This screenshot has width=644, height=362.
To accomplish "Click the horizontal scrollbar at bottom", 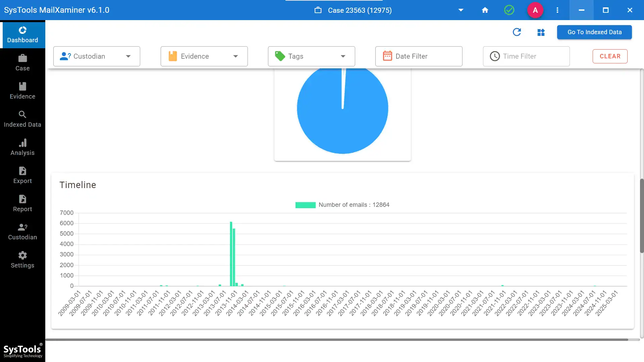I will click(x=337, y=340).
